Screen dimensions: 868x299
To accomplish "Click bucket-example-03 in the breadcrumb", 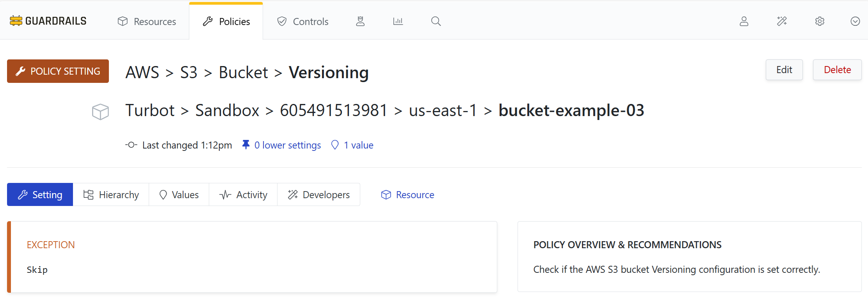I will (571, 111).
